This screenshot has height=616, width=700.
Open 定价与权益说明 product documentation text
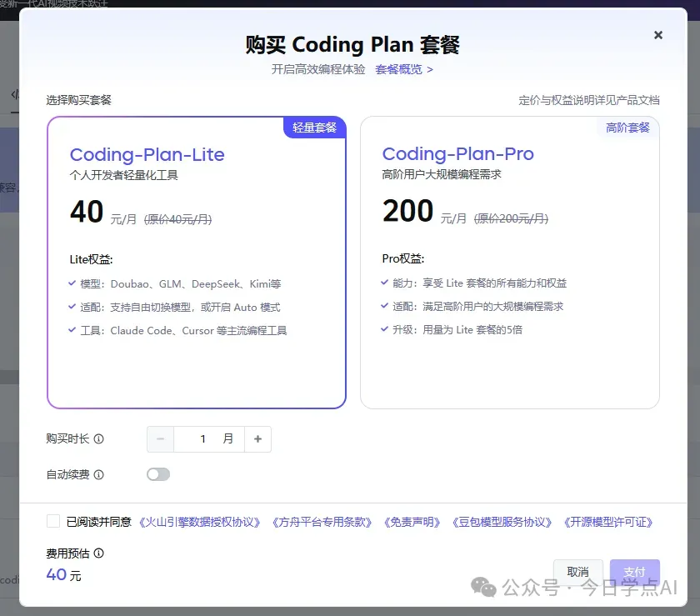tap(588, 100)
